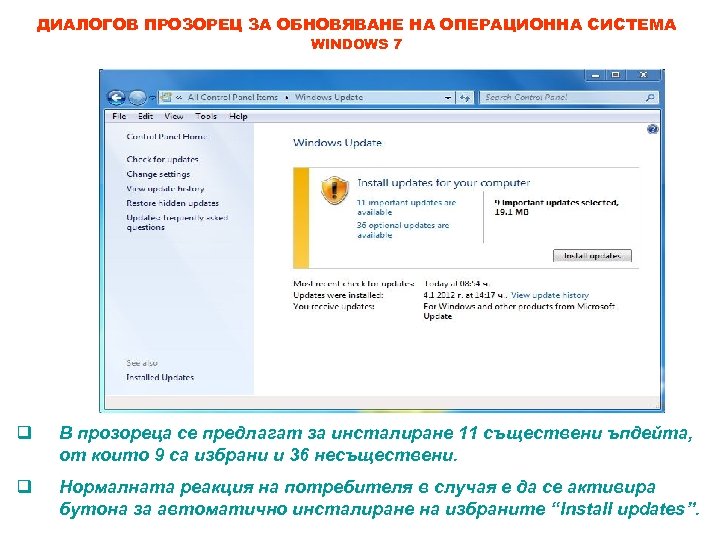720x540 pixels.
Task: Click 'Install updates for your computer' heading
Action: point(443,183)
